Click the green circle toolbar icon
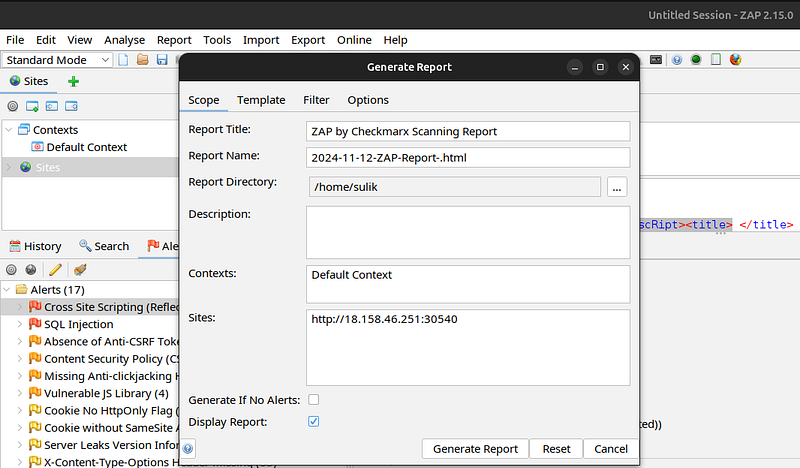800x468 pixels. click(696, 59)
